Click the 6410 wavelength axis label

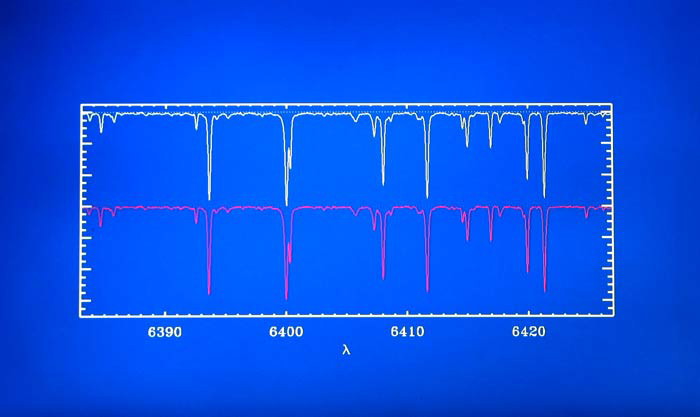tap(408, 332)
